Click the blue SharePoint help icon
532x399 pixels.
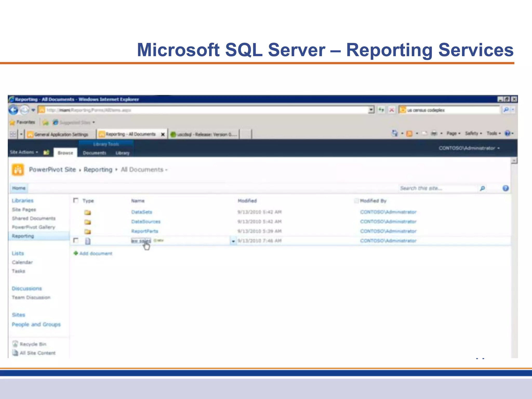506,188
